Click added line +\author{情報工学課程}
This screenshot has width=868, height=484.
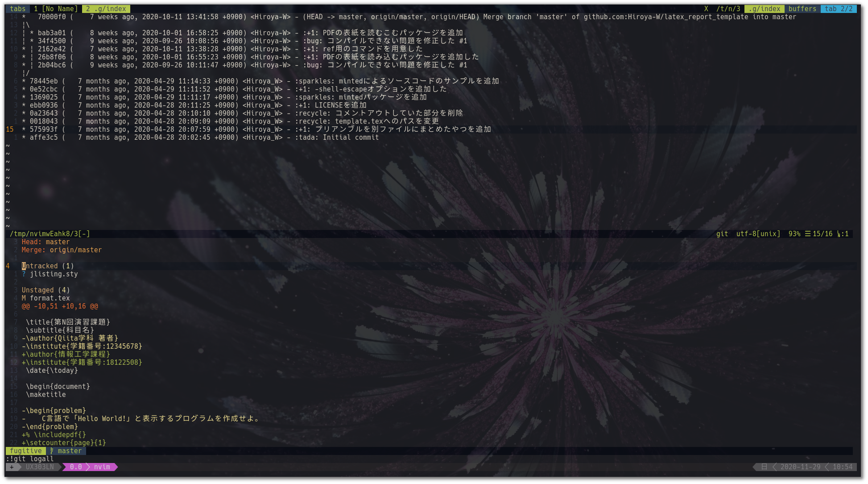point(66,355)
